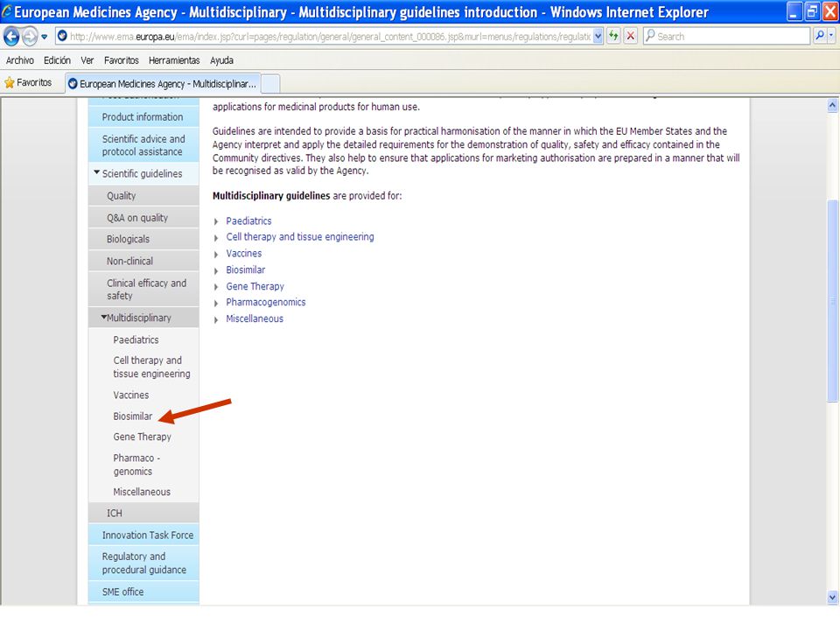Open the search provider dropdown arrow

click(x=831, y=36)
